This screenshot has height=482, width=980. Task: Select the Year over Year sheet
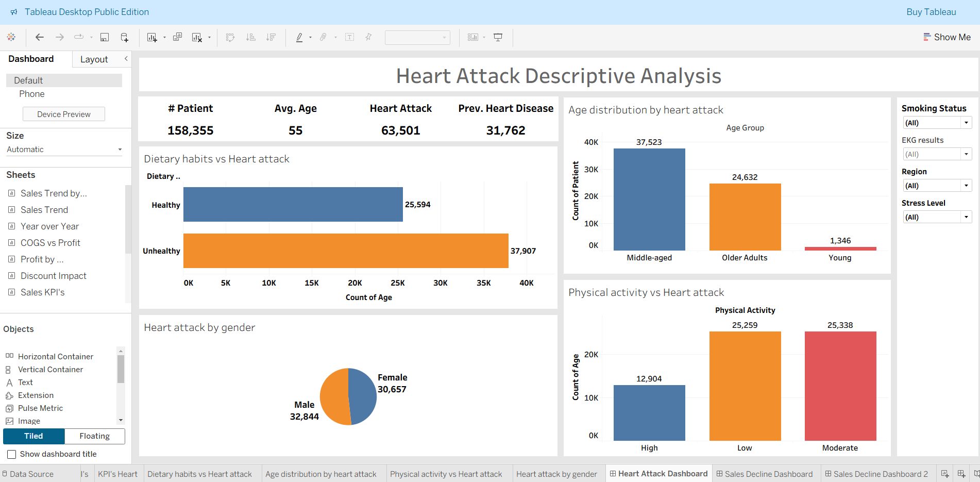(49, 226)
